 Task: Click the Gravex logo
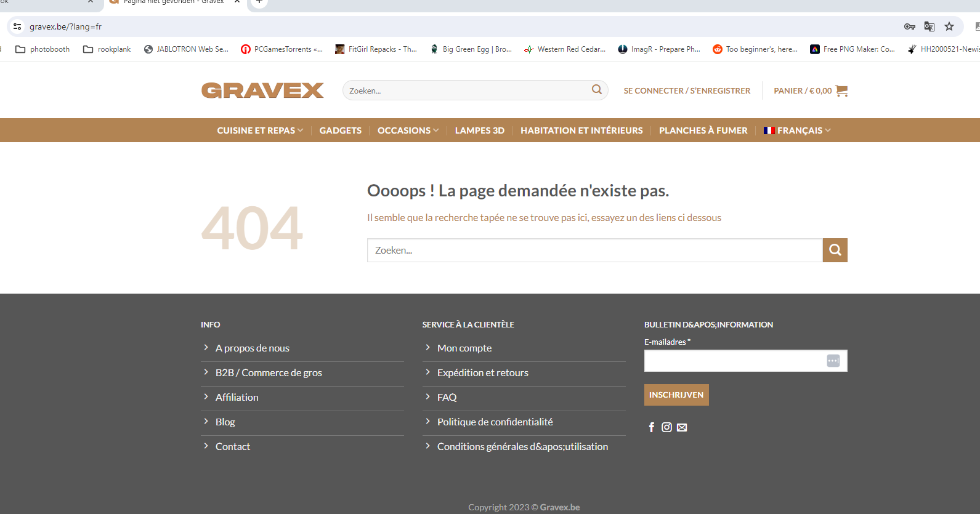click(262, 90)
